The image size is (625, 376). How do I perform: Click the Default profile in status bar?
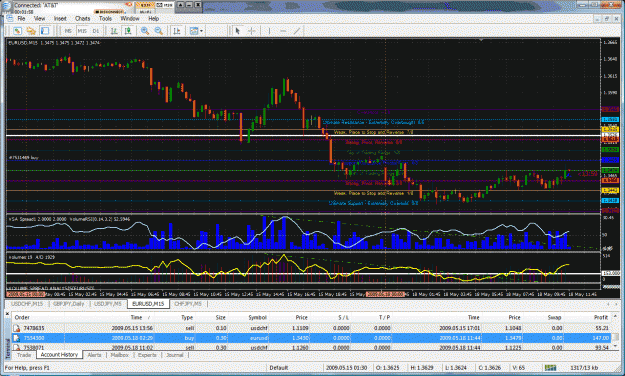click(x=279, y=368)
